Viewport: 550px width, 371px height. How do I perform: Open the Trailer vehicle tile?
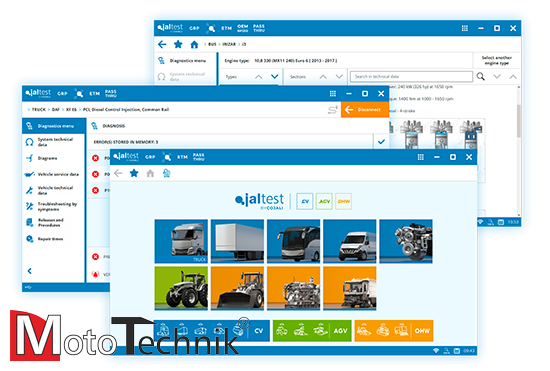tap(237, 241)
